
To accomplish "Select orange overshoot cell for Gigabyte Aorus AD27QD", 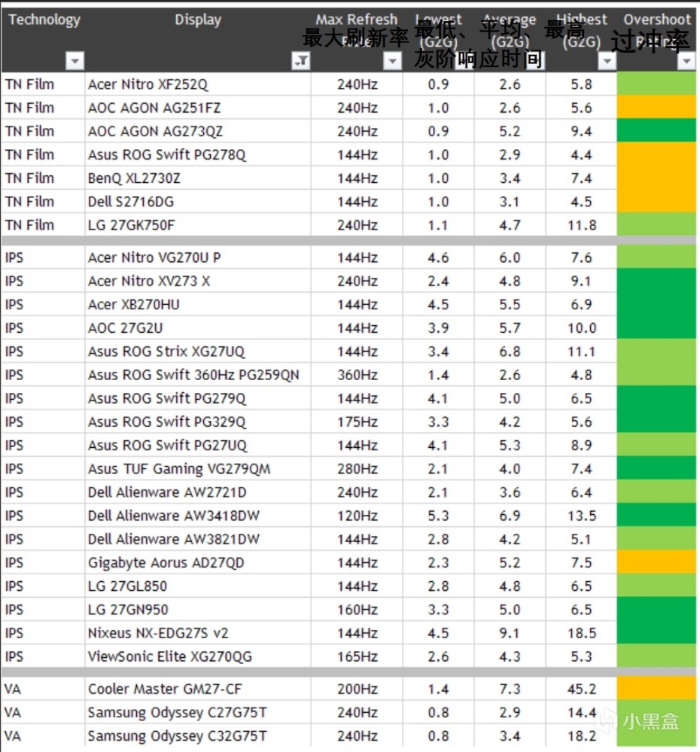I will coord(656,562).
